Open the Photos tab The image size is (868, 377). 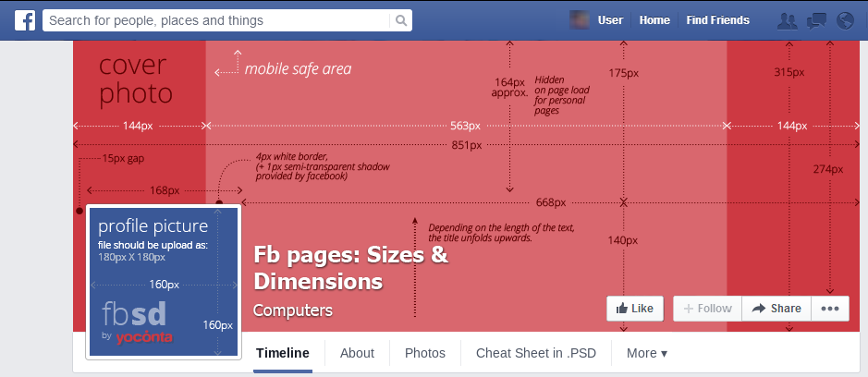point(425,353)
